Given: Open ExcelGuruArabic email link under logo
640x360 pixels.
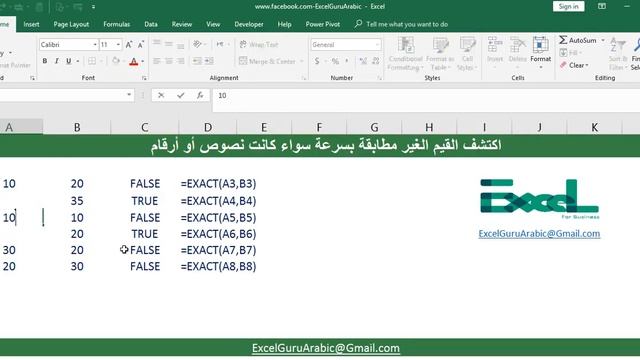Looking at the screenshot, I should [x=539, y=234].
